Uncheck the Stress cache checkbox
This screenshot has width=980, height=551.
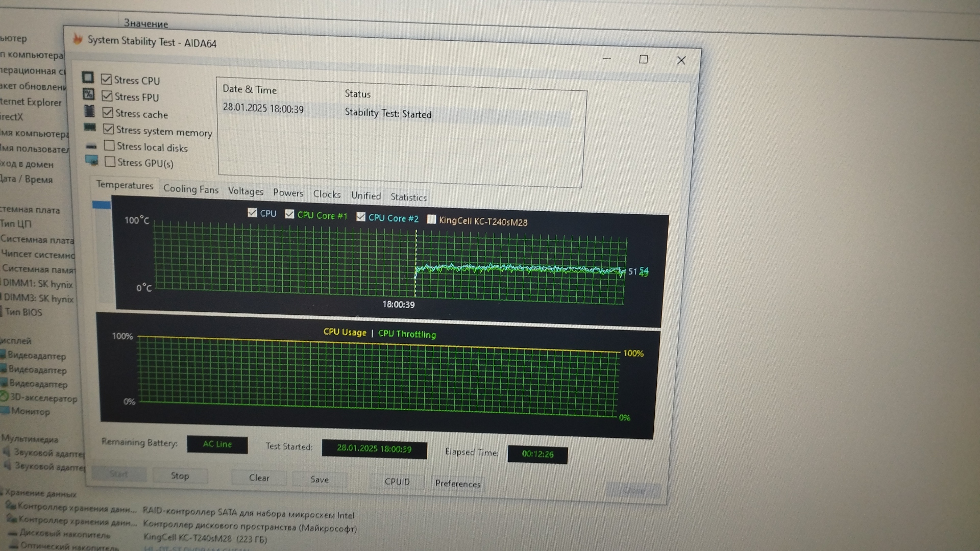point(108,113)
